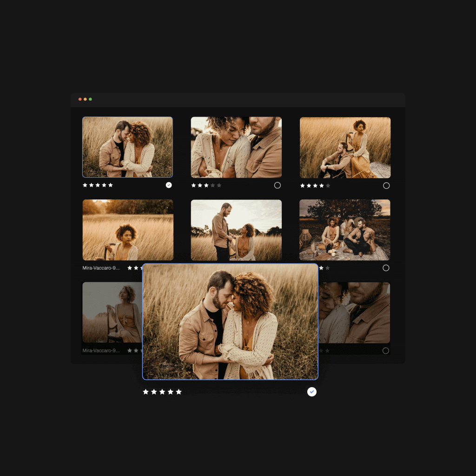
Task: Open the enlarged wheat-field couple photo
Action: coord(230,322)
